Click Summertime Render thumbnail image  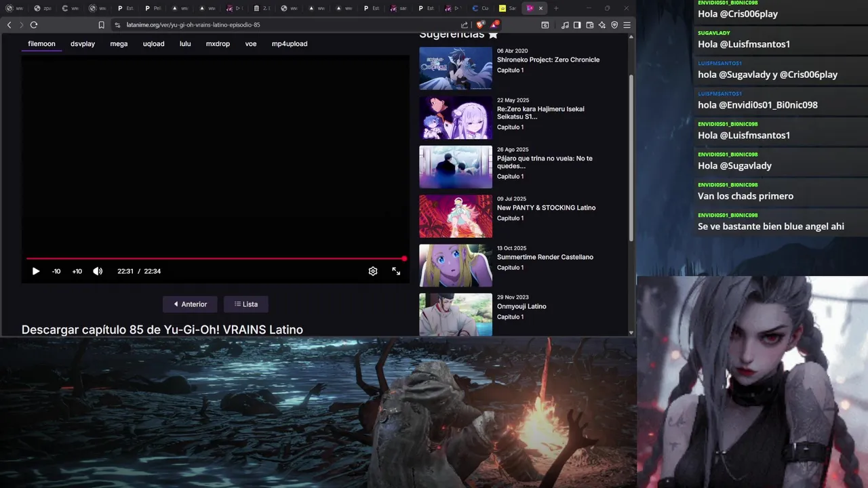(456, 266)
